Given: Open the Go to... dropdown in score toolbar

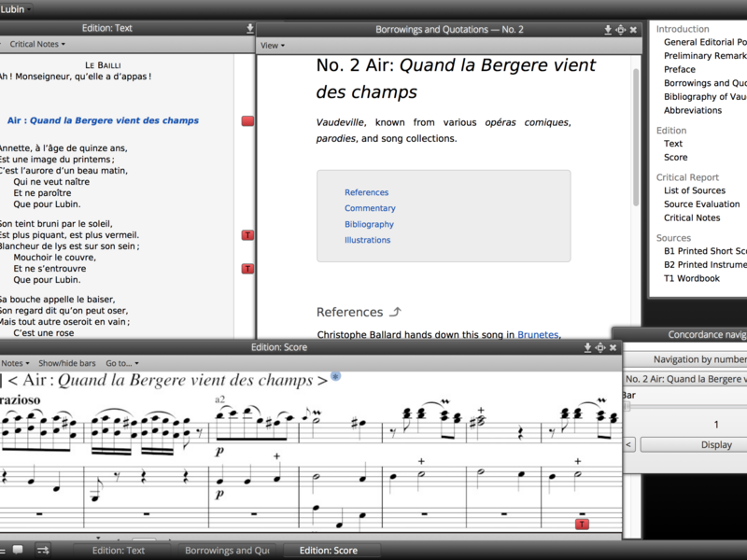Looking at the screenshot, I should (x=122, y=363).
